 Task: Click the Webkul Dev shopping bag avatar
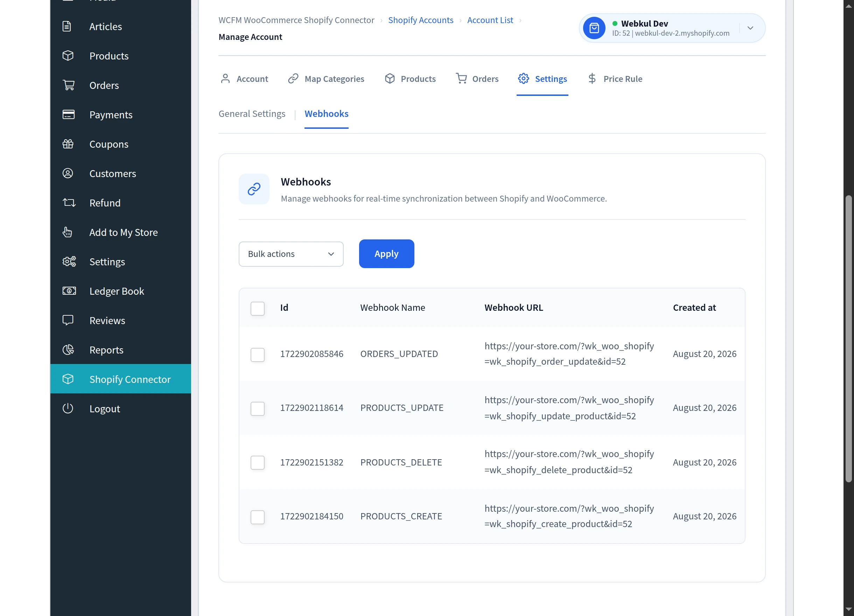pyautogui.click(x=594, y=28)
